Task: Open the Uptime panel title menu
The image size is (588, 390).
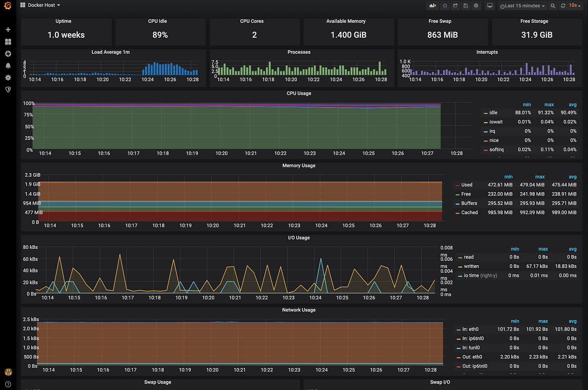Action: click(x=63, y=21)
